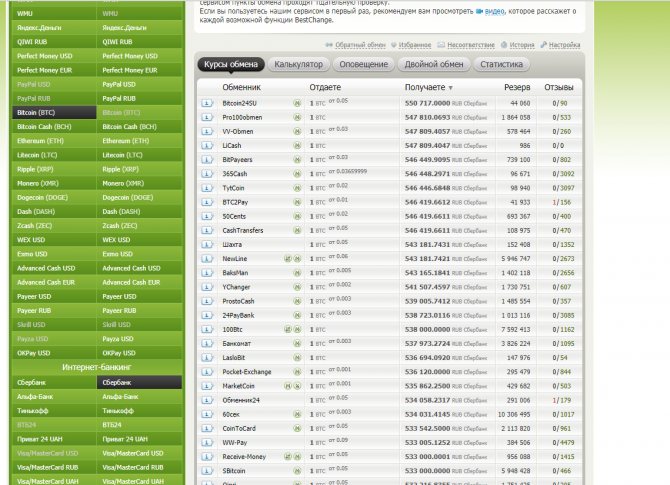The image size is (670, 485).
Task: Switch to the Калькулятор tab
Action: 298,64
